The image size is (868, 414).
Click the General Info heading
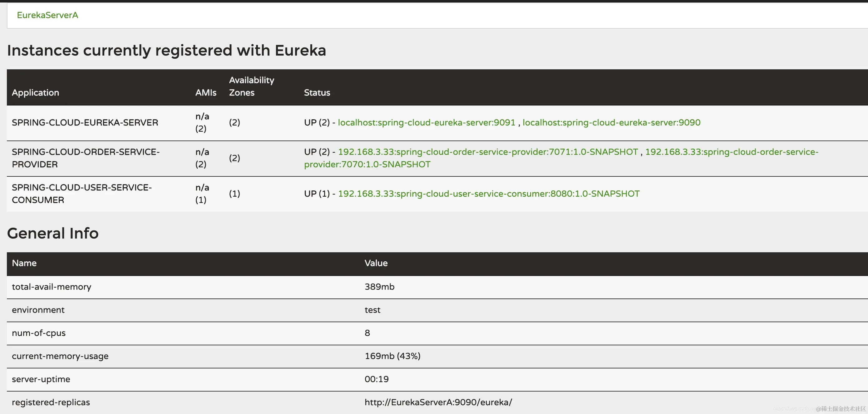click(x=53, y=233)
